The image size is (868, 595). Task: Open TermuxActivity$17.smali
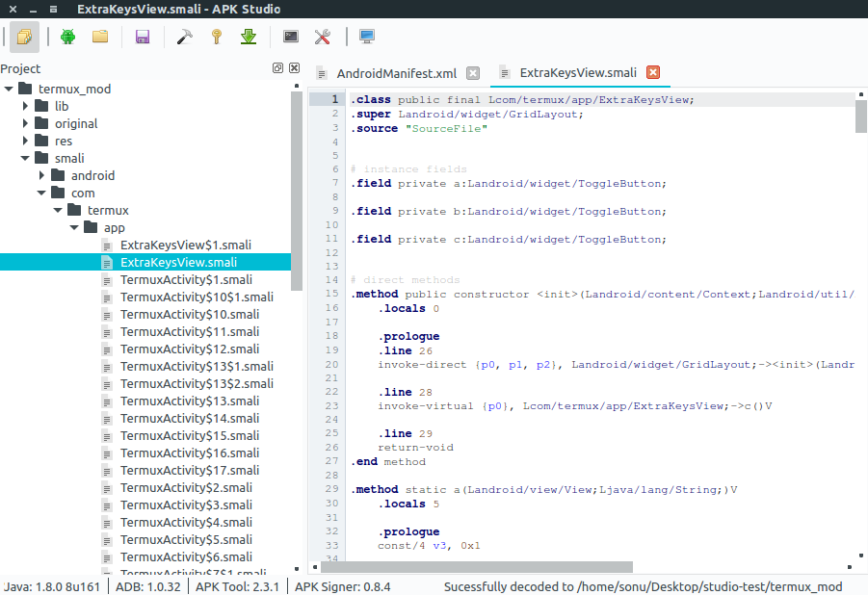190,470
